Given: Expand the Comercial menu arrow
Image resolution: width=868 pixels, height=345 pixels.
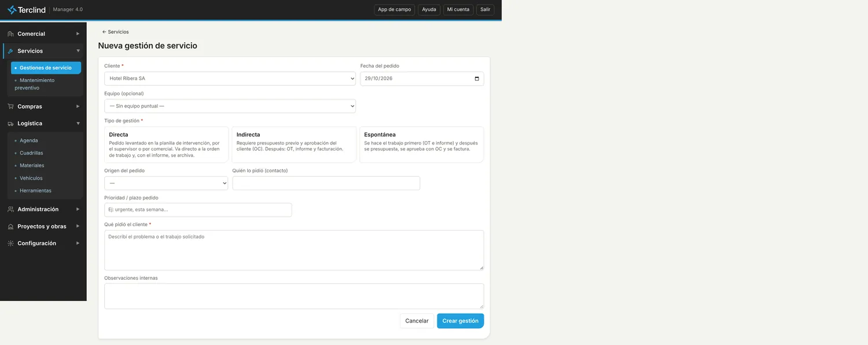Looking at the screenshot, I should pyautogui.click(x=78, y=34).
